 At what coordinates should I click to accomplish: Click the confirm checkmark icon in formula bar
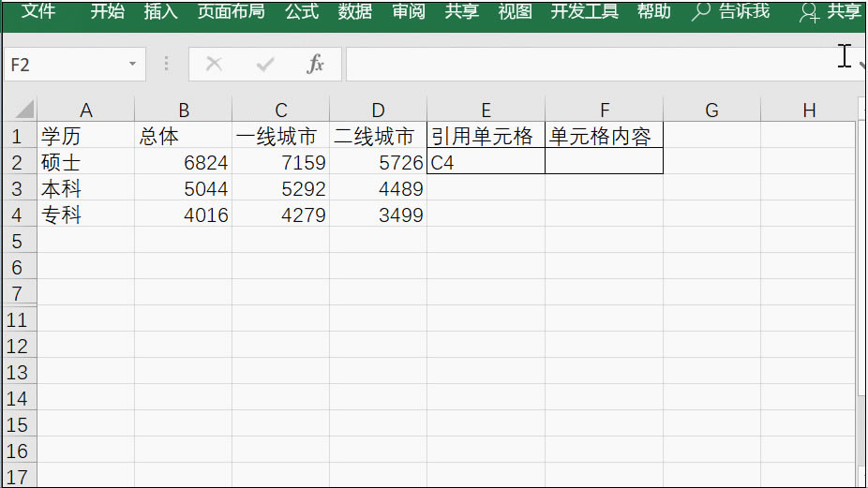coord(265,65)
